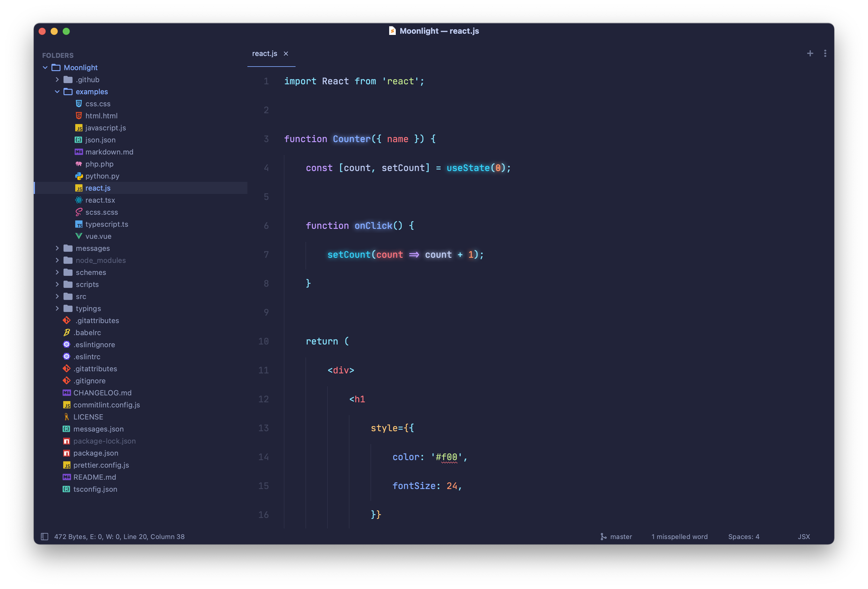868x589 pixels.
Task: Select the react.js editor tab
Action: pyautogui.click(x=265, y=53)
